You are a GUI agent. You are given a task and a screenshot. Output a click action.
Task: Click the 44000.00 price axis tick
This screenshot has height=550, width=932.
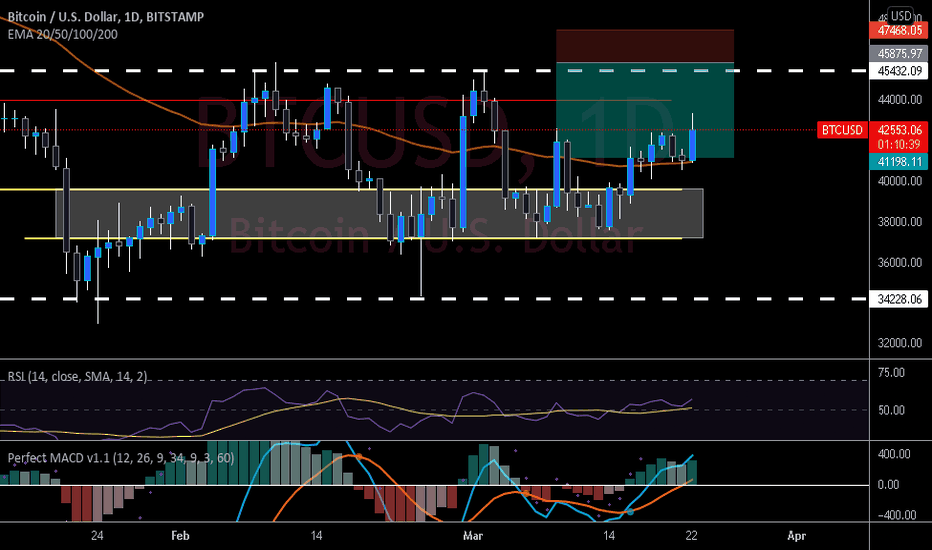tap(900, 99)
